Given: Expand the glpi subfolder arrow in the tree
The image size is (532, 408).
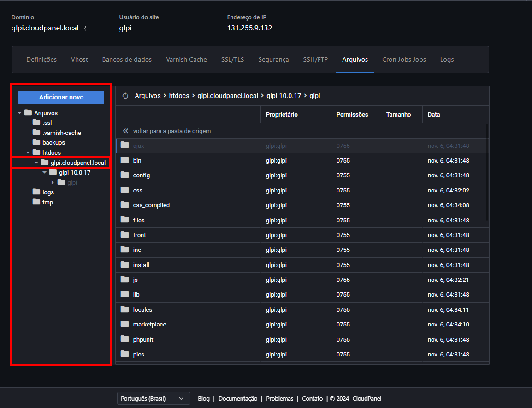Looking at the screenshot, I should [53, 182].
